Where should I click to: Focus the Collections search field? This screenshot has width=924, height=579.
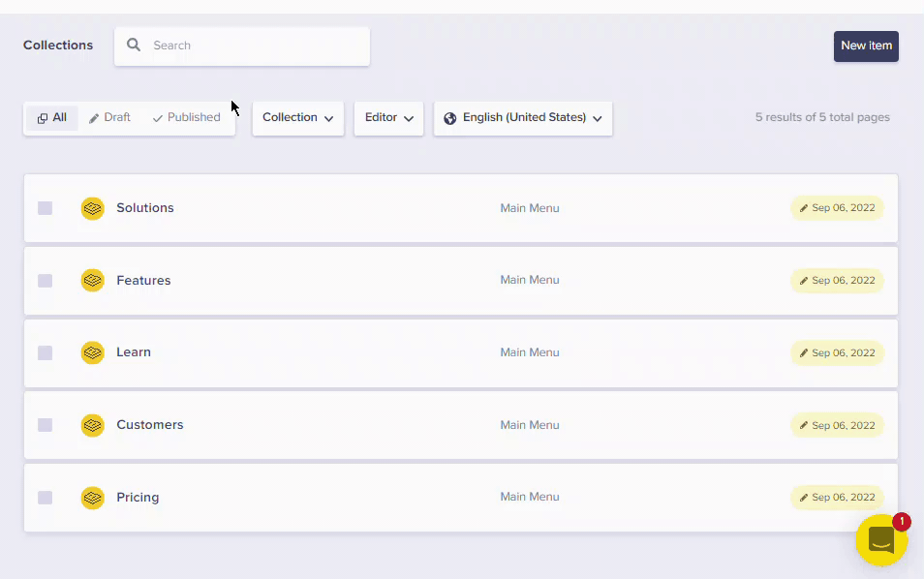[x=254, y=46]
